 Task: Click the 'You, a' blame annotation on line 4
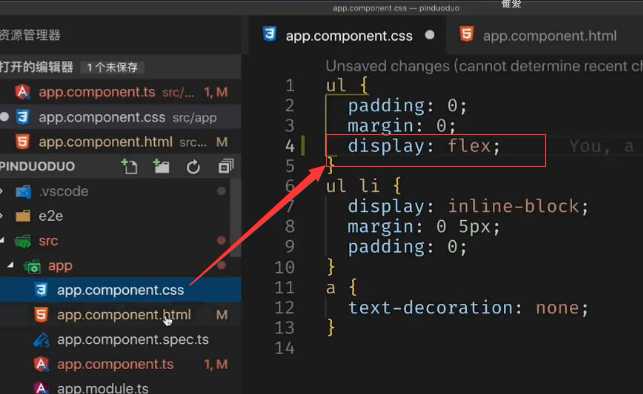601,146
